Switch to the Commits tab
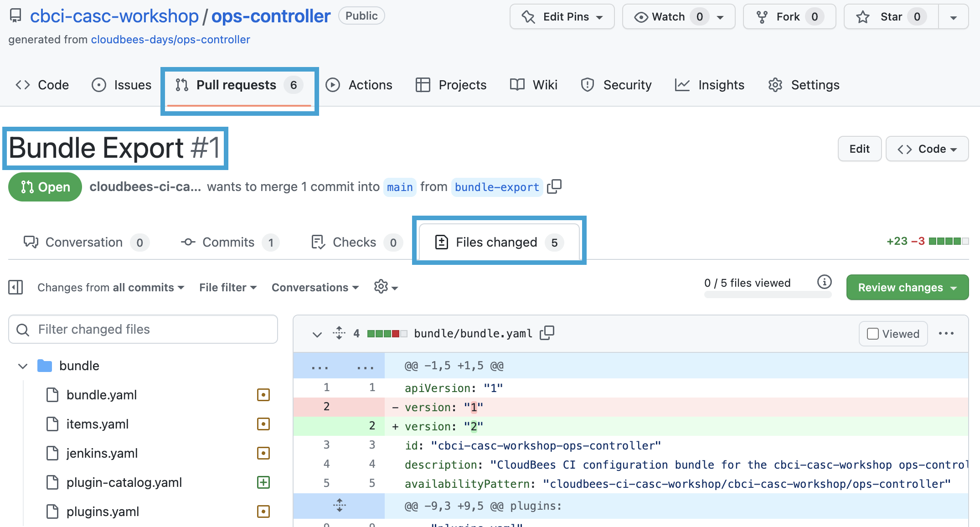The width and height of the screenshot is (980, 527). click(x=229, y=242)
